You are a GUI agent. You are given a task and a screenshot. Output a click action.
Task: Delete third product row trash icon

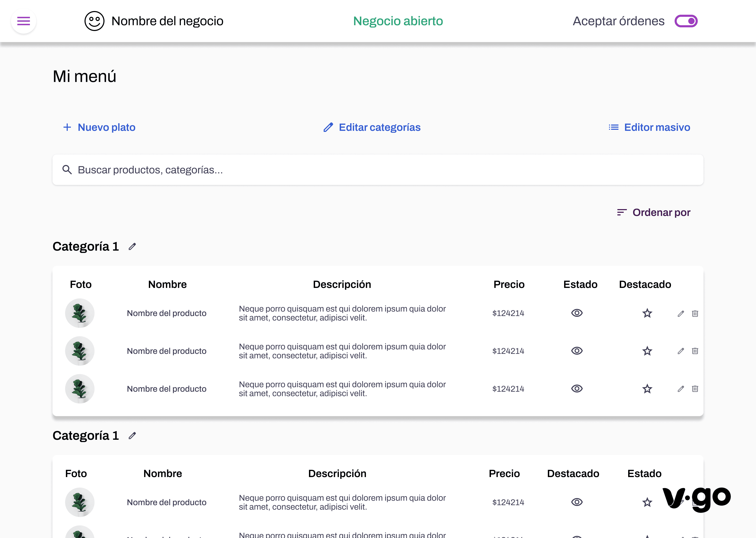(x=695, y=389)
